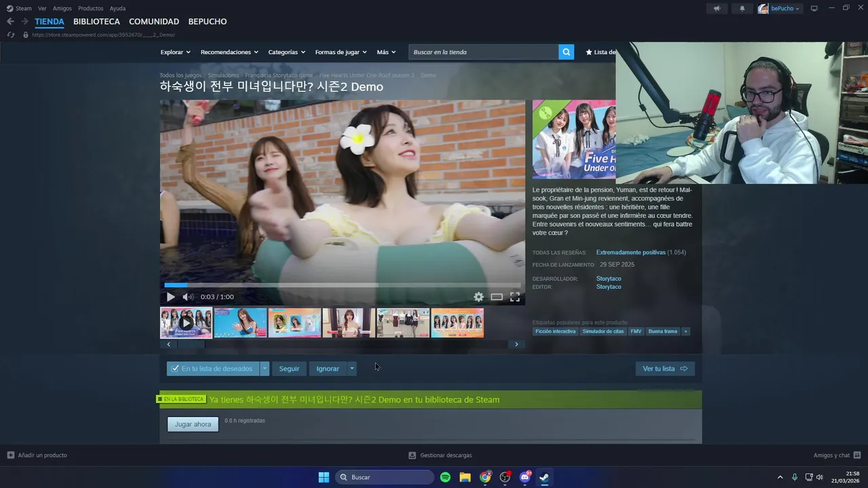This screenshot has width=868, height=488.
Task: Switch to Big Picture display icon
Action: pos(814,8)
